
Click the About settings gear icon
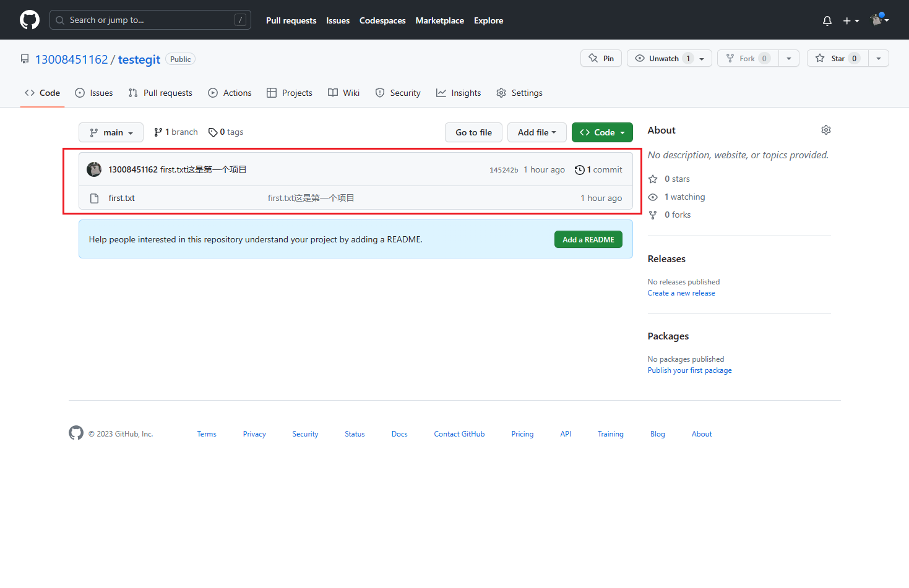tap(826, 130)
